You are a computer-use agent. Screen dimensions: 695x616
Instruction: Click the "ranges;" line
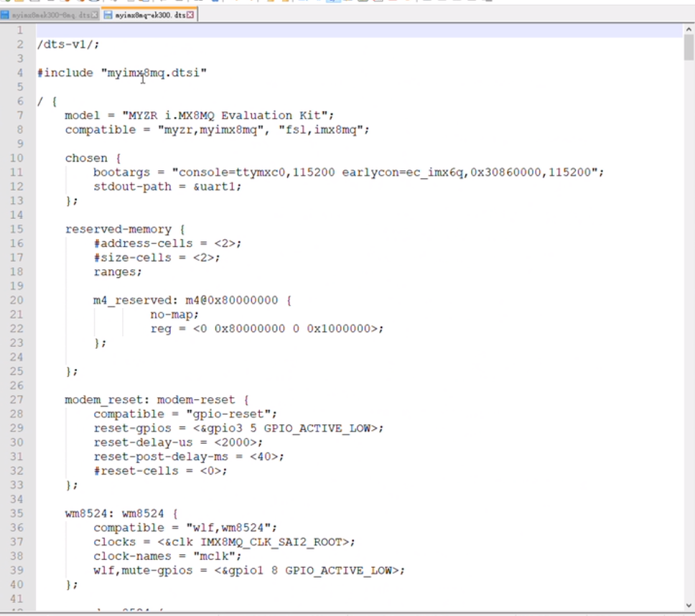click(118, 271)
